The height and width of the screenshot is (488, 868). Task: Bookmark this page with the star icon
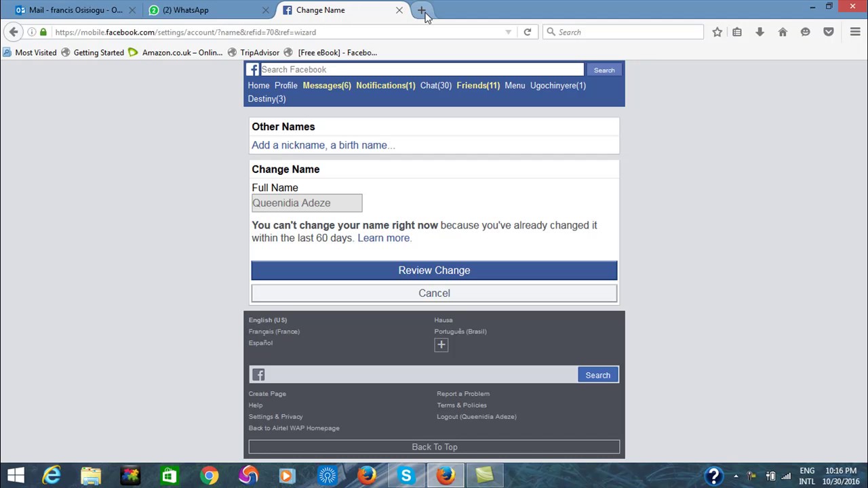717,32
